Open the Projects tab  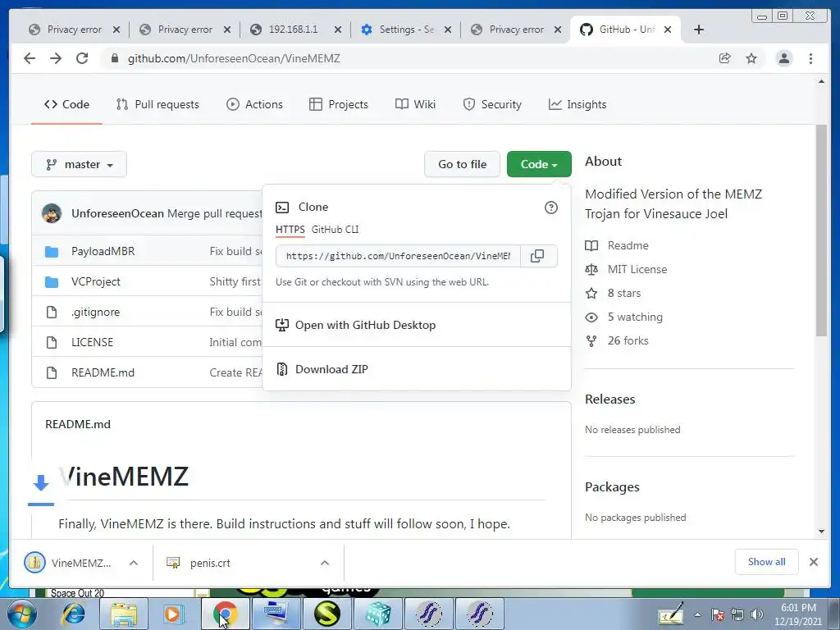tap(339, 104)
